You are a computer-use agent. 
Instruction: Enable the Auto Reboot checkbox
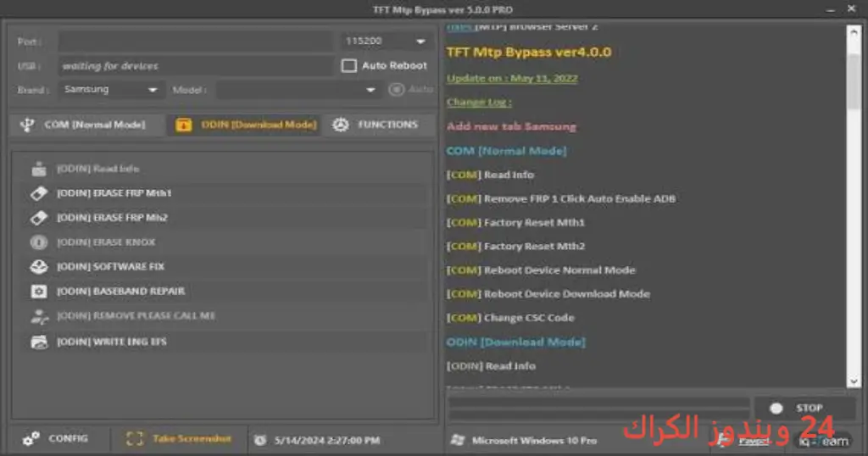(348, 66)
